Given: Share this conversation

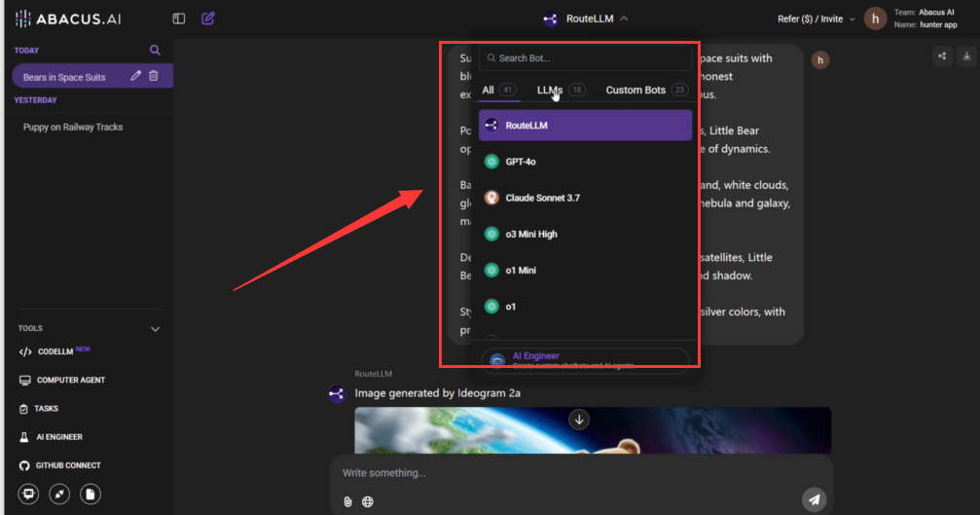Looking at the screenshot, I should [942, 56].
